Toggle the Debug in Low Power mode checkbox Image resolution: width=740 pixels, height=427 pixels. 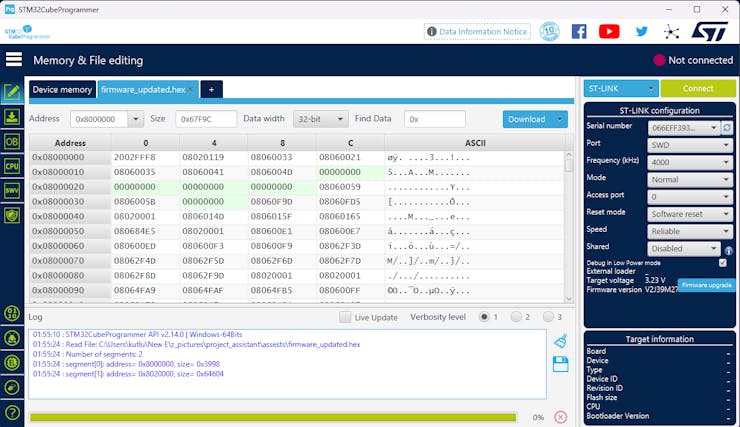coord(723,263)
